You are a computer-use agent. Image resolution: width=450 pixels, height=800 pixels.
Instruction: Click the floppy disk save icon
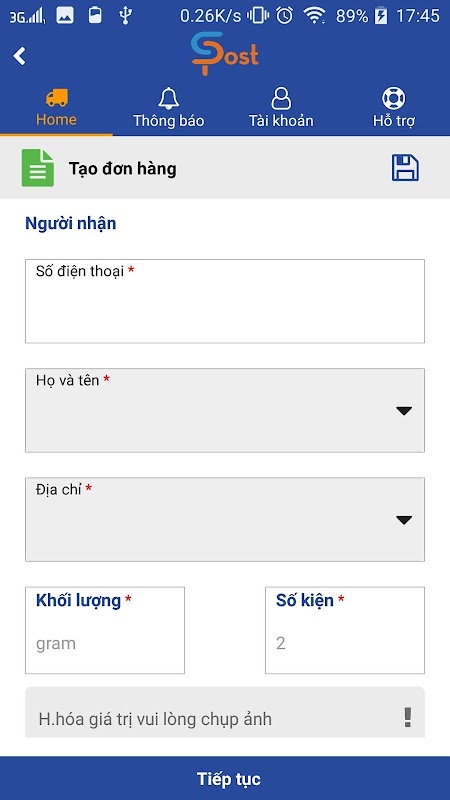[x=405, y=168]
